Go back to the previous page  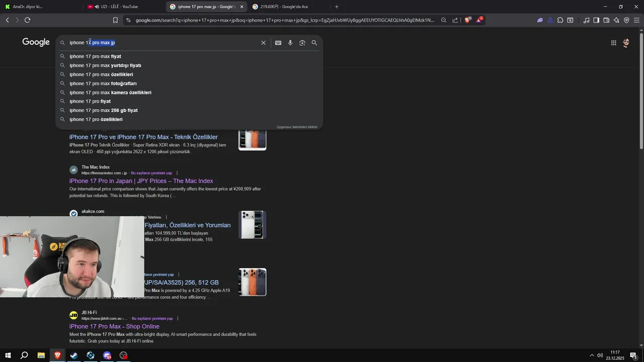(x=7, y=20)
